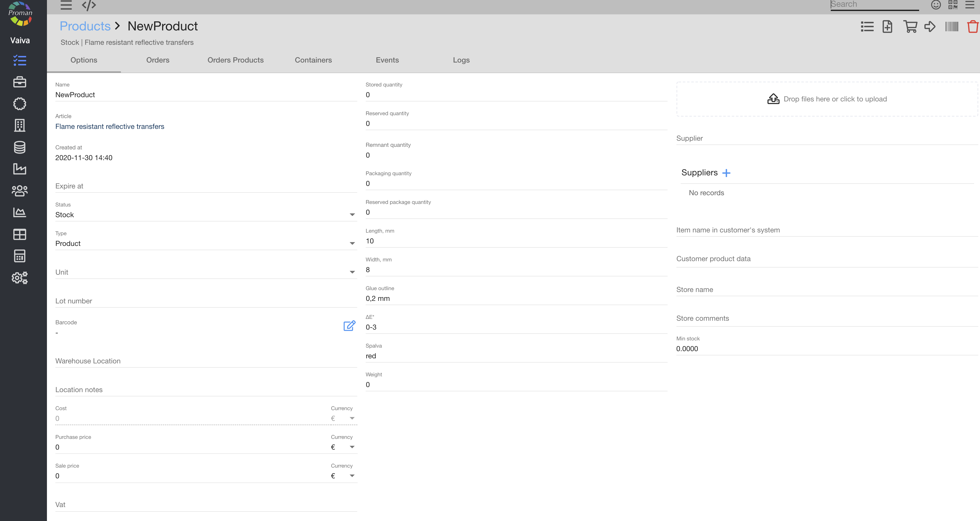The height and width of the screenshot is (521, 980).
Task: Edit barcode with pencil icon
Action: coord(349,326)
